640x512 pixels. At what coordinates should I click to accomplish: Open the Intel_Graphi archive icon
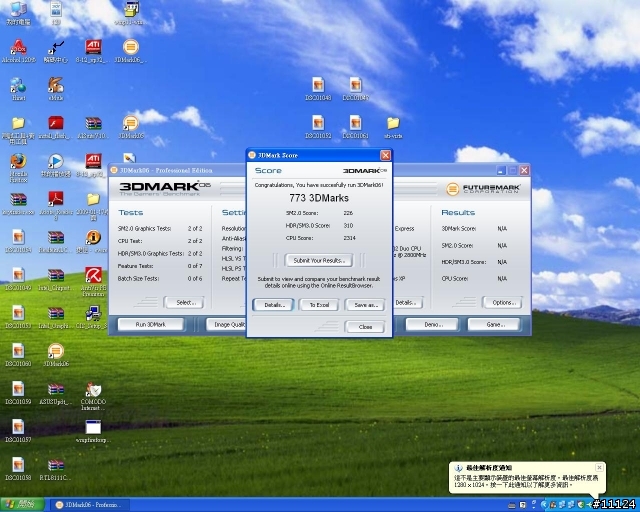click(56, 317)
